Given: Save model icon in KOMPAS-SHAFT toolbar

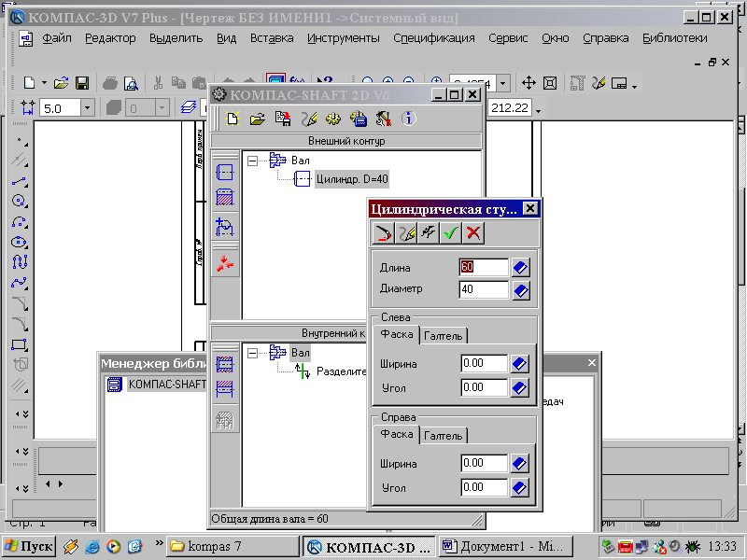Looking at the screenshot, I should tap(283, 119).
